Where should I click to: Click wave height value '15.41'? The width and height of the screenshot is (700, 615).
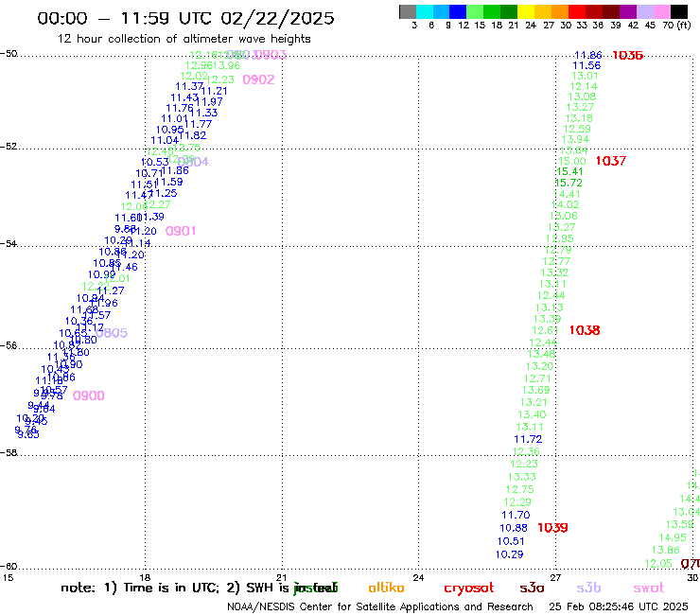[x=569, y=171]
